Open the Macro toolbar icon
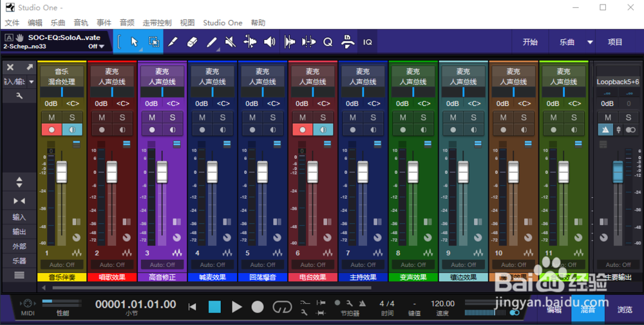Screen dimensions: 644x325 tap(348, 42)
